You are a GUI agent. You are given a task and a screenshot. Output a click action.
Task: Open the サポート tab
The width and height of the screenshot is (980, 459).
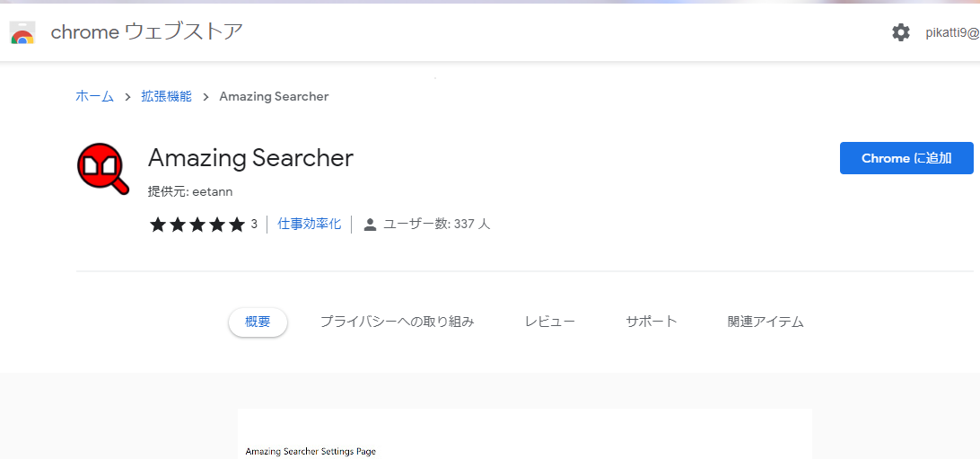point(652,322)
